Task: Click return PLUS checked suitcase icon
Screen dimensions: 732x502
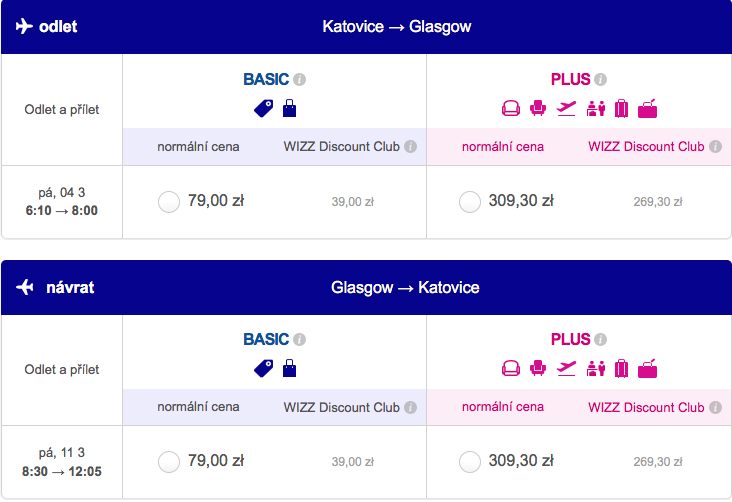Action: pyautogui.click(x=621, y=368)
